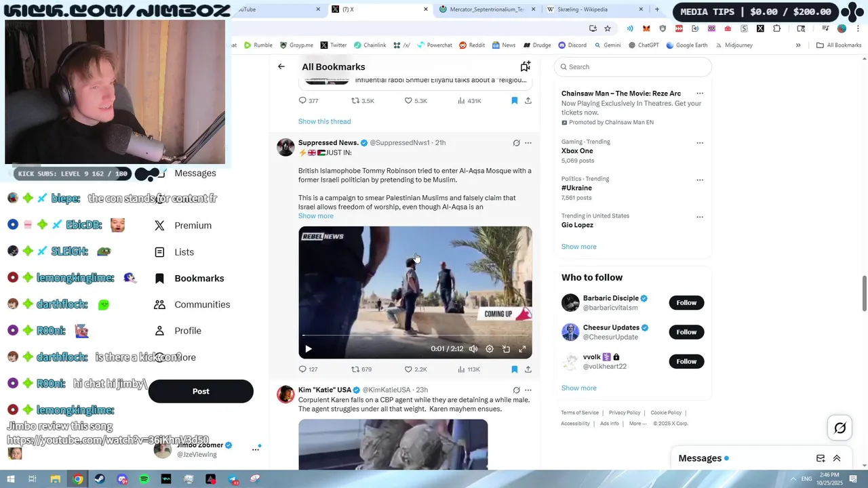Viewport: 868px width, 488px height.
Task: Share the post with 431K views
Action: [x=528, y=101]
